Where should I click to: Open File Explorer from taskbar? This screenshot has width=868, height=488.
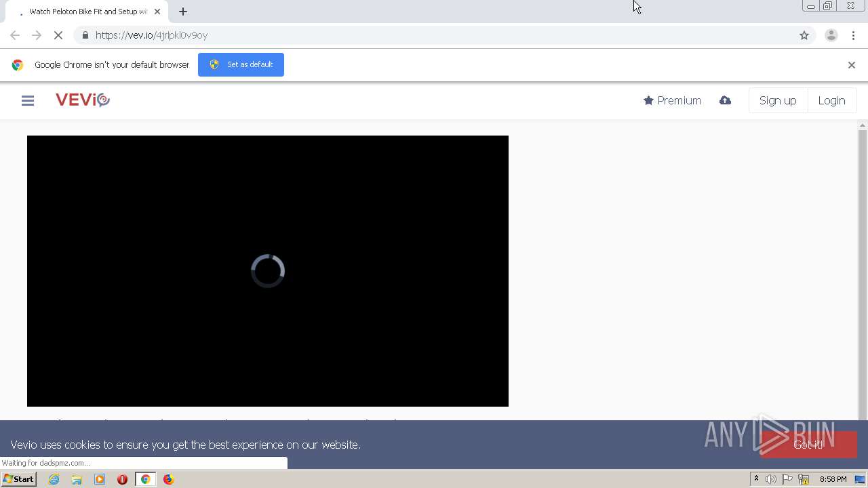click(x=77, y=479)
